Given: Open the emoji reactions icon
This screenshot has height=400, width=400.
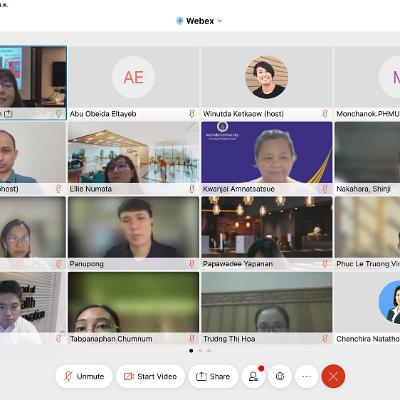Looking at the screenshot, I should pyautogui.click(x=280, y=376).
